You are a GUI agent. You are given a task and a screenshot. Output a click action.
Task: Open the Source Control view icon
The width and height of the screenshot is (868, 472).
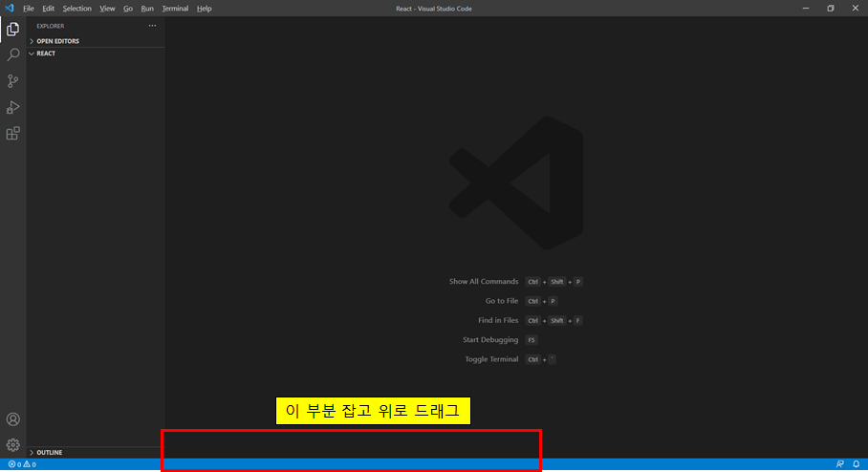(12, 81)
